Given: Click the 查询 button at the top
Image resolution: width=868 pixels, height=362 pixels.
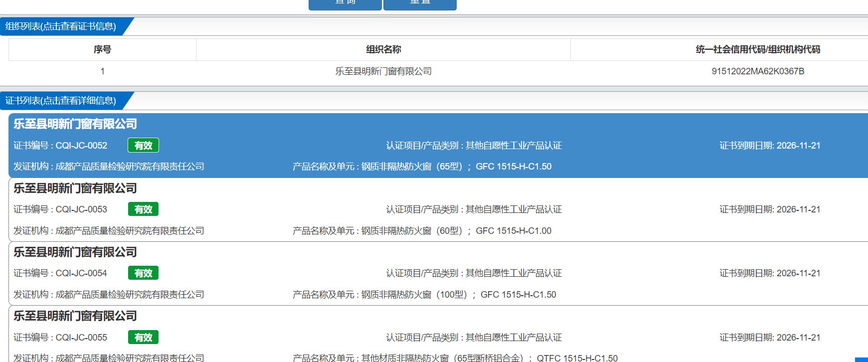Looking at the screenshot, I should (345, 4).
